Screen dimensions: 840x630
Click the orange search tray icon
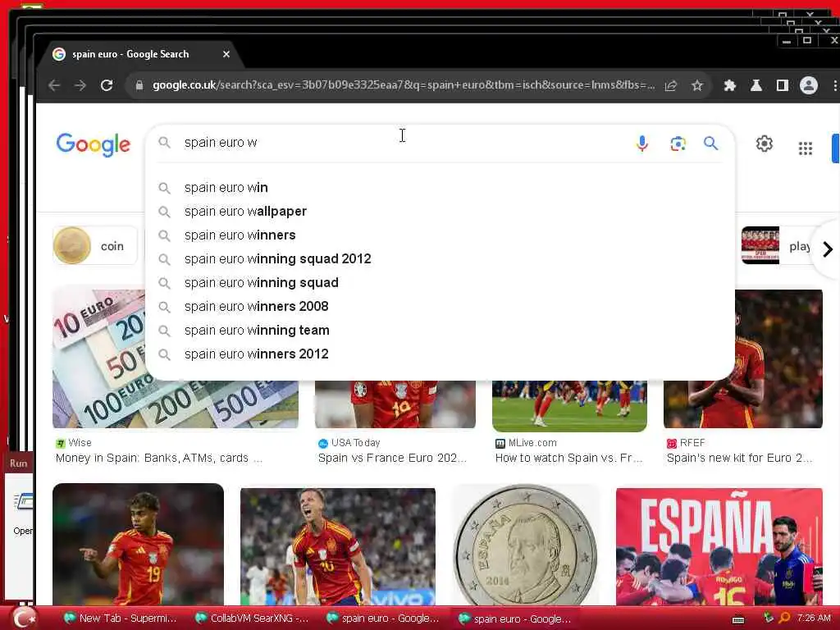pyautogui.click(x=784, y=619)
